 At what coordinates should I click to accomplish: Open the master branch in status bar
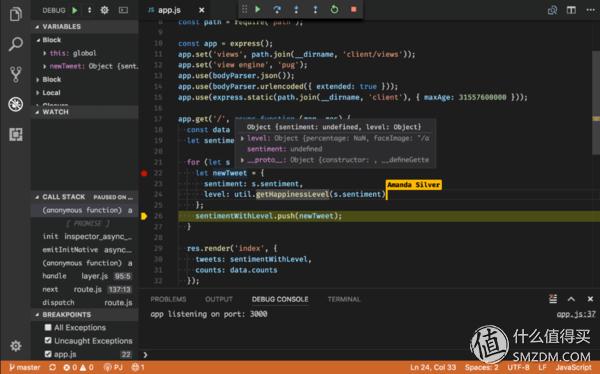click(x=24, y=367)
